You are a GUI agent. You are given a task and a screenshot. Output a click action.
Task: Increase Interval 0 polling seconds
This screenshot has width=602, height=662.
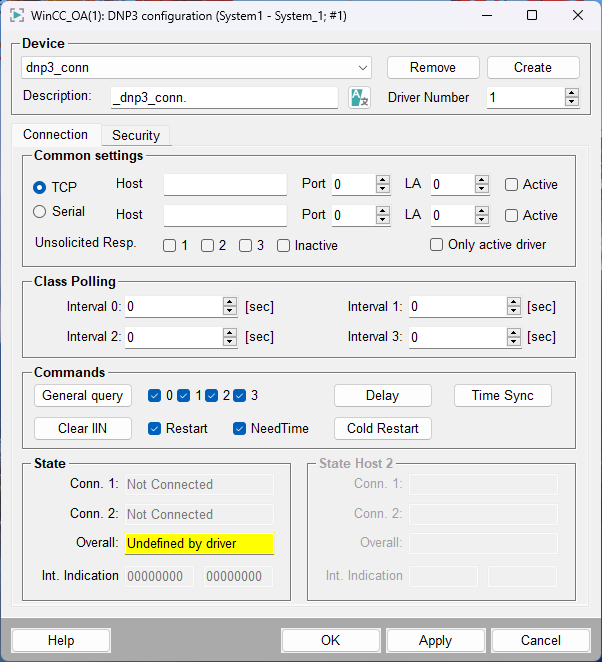(x=230, y=302)
